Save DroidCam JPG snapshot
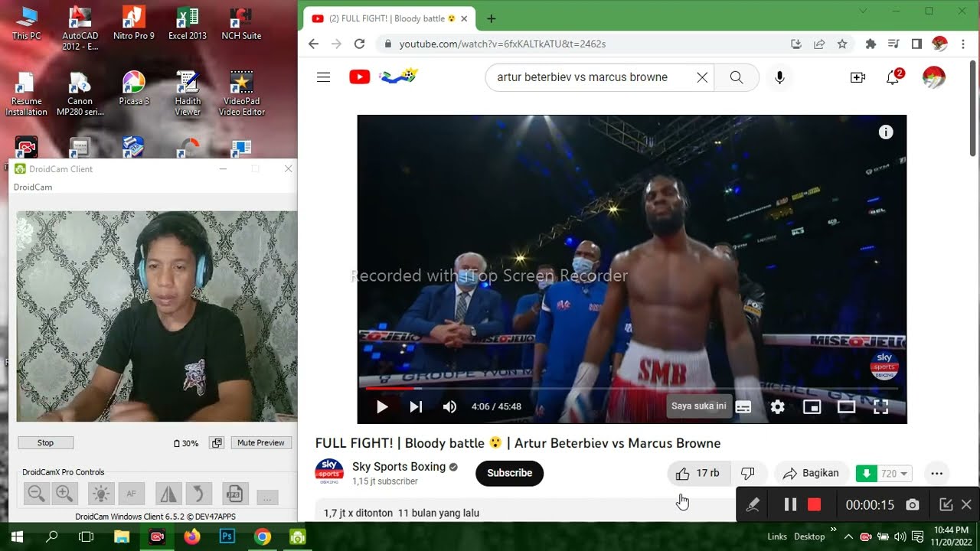 click(x=235, y=494)
